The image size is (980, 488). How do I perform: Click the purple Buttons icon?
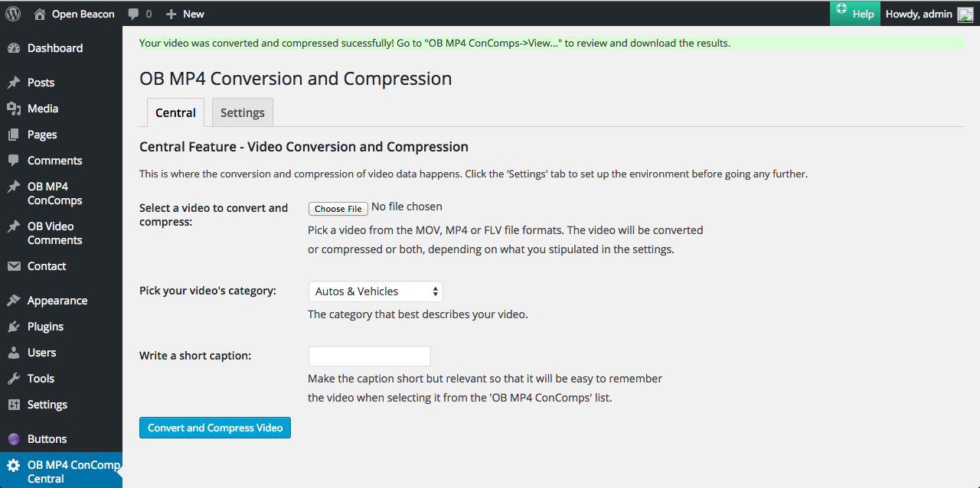[x=13, y=439]
